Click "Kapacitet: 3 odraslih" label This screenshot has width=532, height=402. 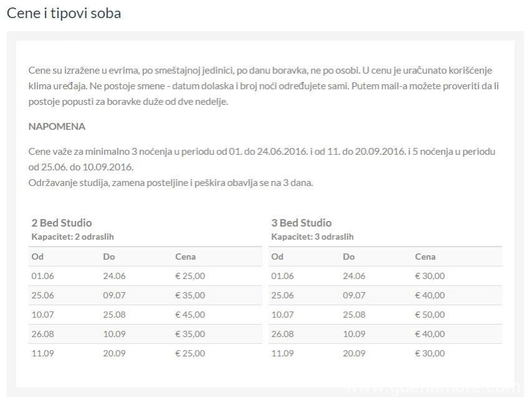(x=312, y=237)
